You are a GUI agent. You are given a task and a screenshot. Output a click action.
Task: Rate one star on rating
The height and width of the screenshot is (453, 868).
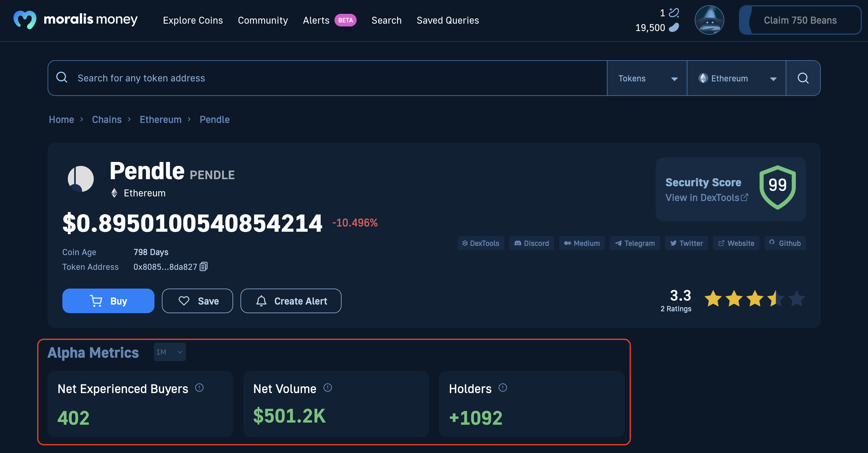pos(713,299)
